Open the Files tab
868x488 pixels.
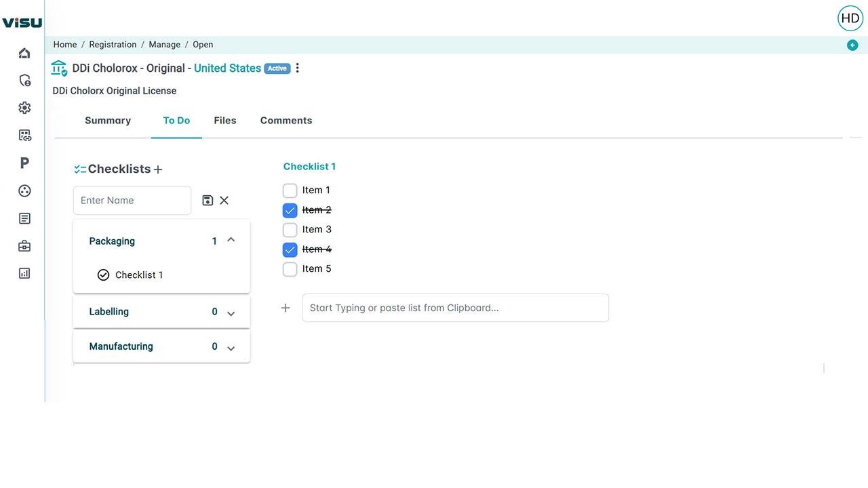pyautogui.click(x=225, y=121)
